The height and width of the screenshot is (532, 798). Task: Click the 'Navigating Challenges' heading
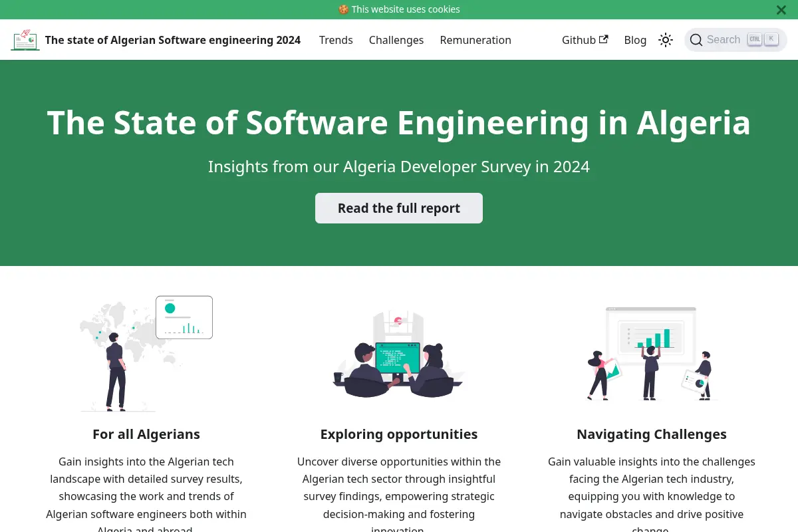652,434
